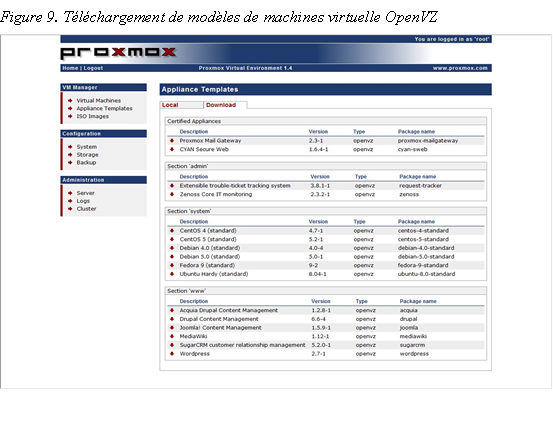The width and height of the screenshot is (553, 431).
Task: Open Backup configuration page
Action: pos(86,162)
